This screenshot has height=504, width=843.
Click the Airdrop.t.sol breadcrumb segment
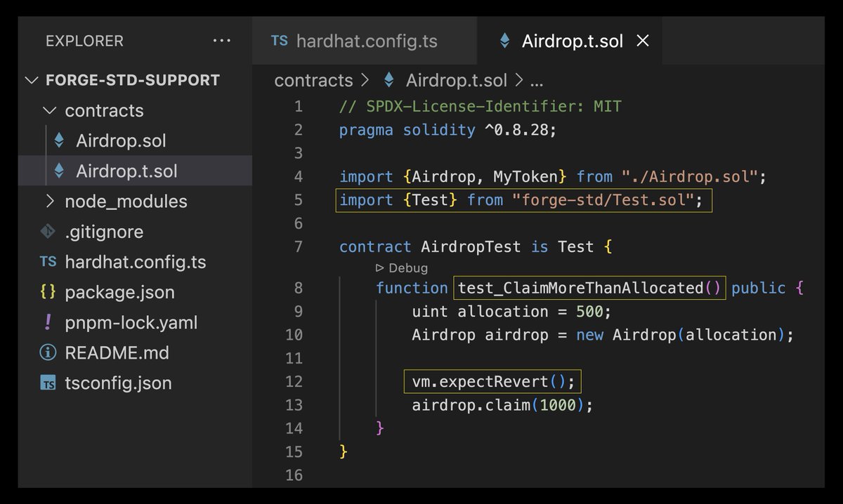coord(457,80)
